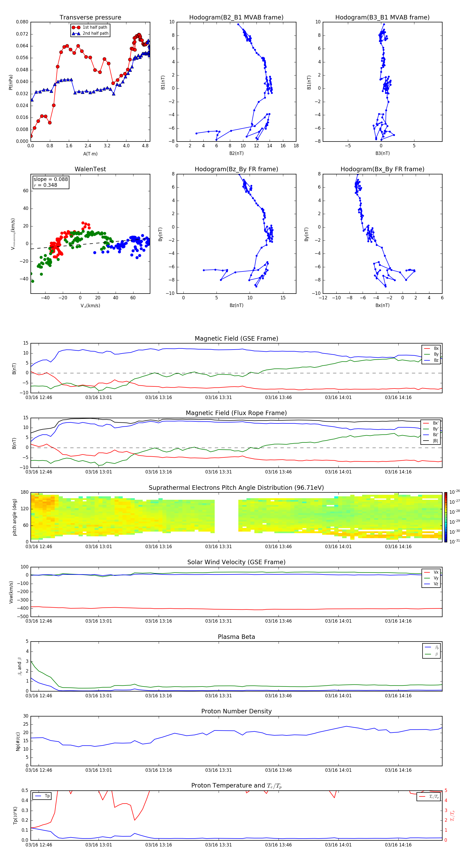Click the 'Solar Wind Velocity (GSE Frame)' title

tap(236, 562)
